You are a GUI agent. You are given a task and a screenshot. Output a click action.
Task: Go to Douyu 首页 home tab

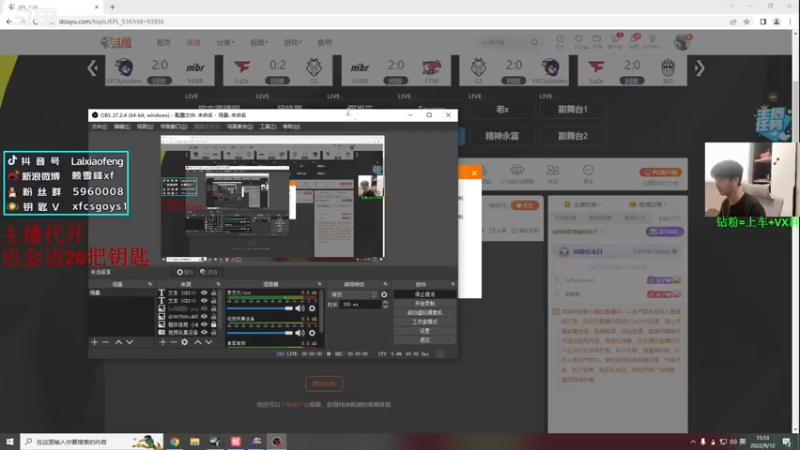[x=163, y=42]
